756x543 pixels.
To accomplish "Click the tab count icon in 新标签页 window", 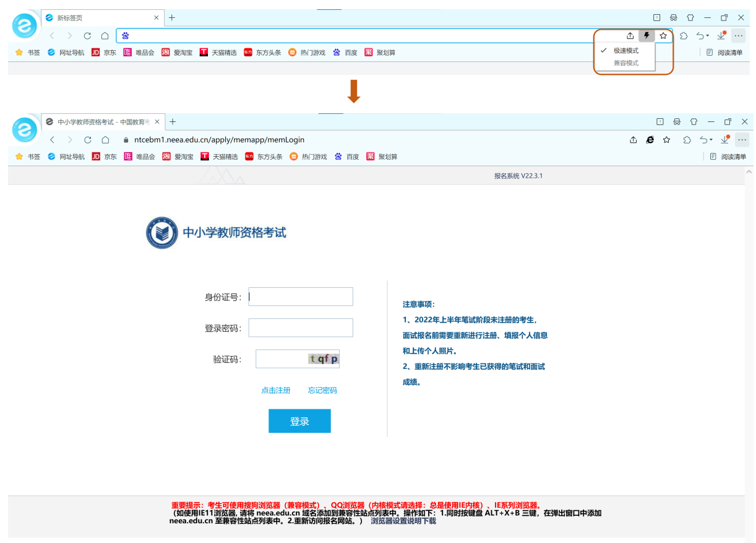I will point(656,17).
